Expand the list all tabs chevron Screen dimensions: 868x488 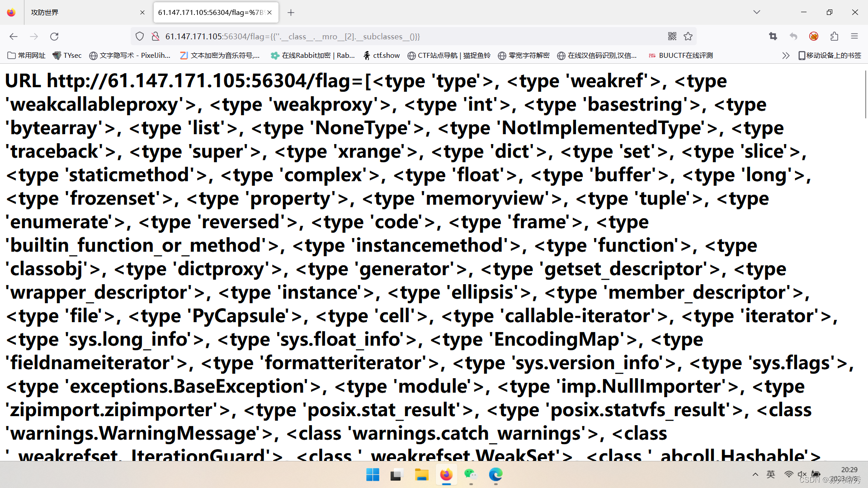coord(756,12)
